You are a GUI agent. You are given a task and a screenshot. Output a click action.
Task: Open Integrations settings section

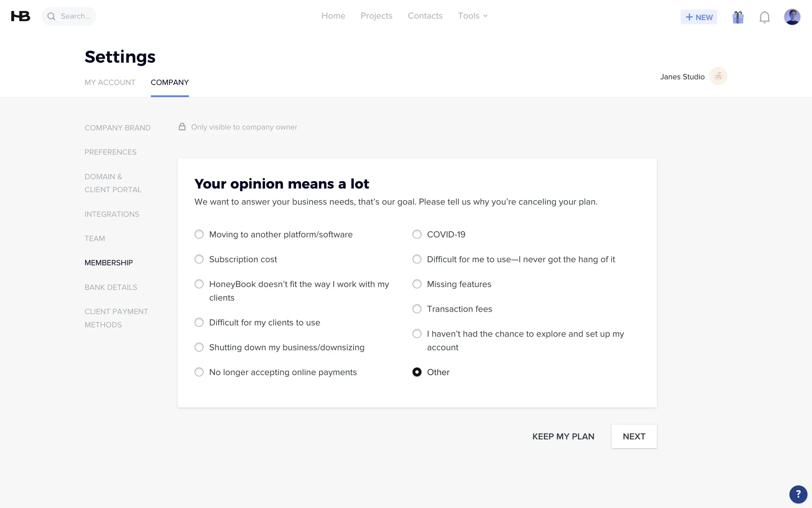coord(112,214)
